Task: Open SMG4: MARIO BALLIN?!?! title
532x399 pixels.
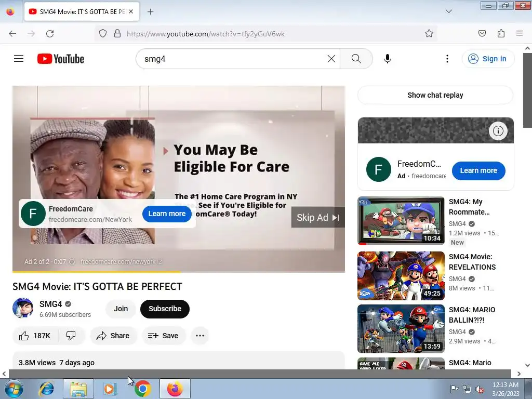Action: point(472,315)
